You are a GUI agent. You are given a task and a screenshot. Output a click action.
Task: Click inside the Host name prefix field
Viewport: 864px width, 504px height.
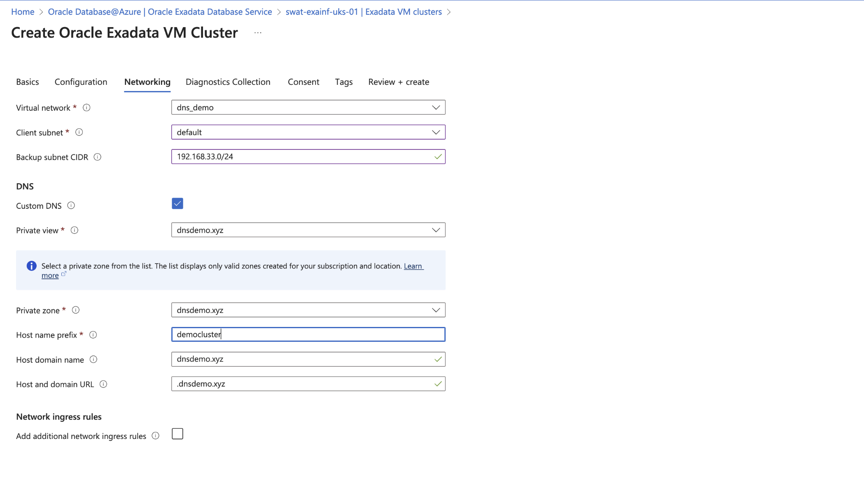[x=308, y=334]
